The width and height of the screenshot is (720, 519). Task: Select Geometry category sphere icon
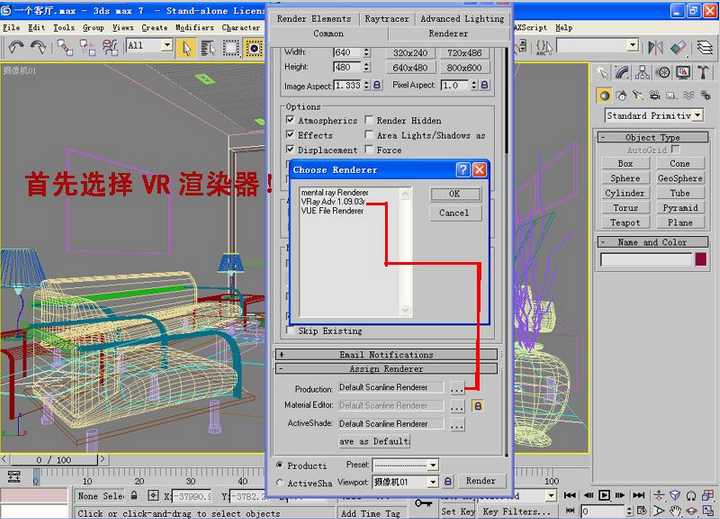click(604, 95)
